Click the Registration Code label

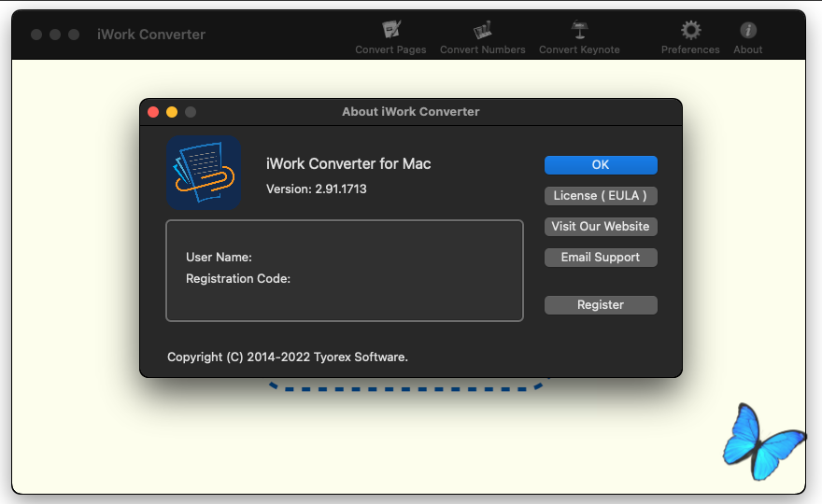238,279
